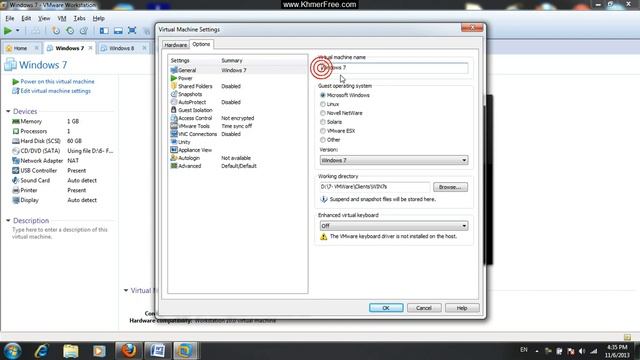The width and height of the screenshot is (640, 360).
Task: Open the VM menu
Action: click(x=62, y=18)
